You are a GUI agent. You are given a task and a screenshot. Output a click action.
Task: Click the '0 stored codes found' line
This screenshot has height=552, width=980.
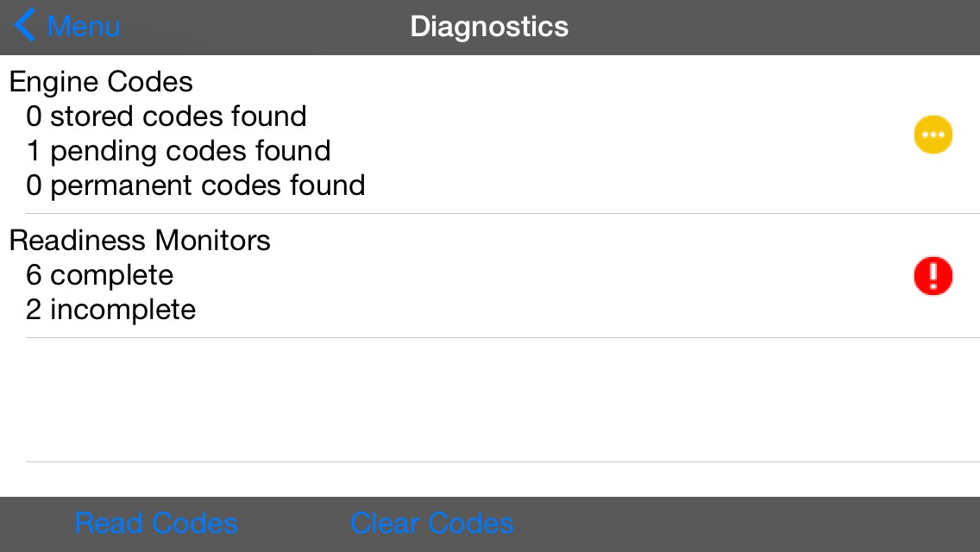(166, 116)
